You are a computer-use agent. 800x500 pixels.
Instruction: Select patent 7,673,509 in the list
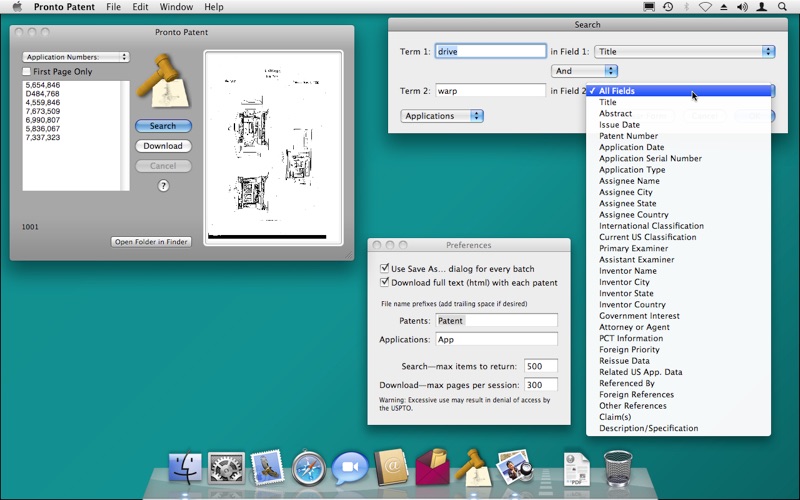pos(43,111)
